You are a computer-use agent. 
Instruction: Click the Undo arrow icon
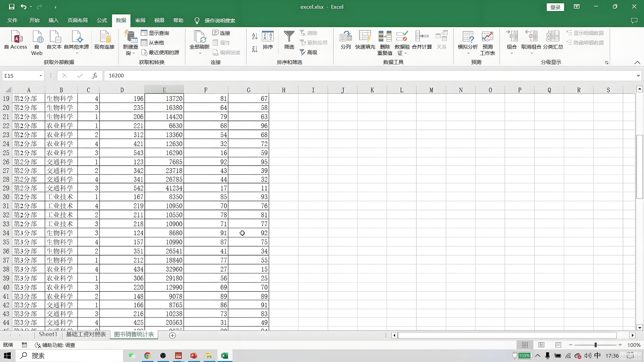[24, 7]
